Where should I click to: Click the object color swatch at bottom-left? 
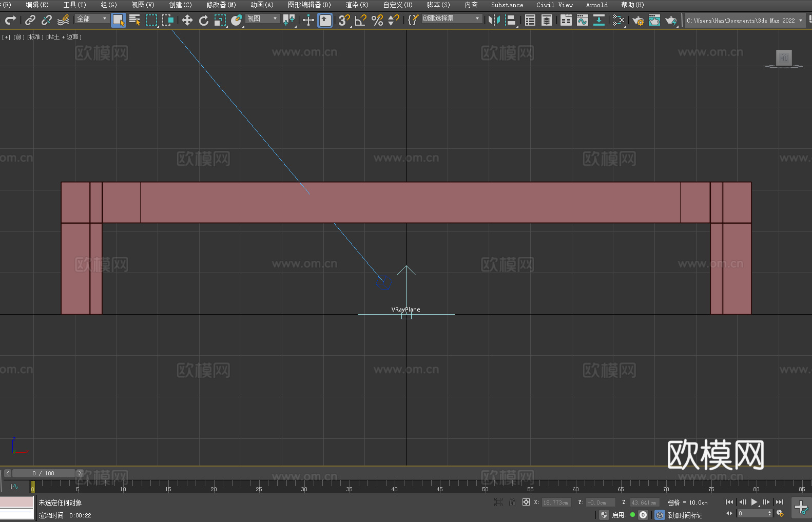[x=16, y=502]
